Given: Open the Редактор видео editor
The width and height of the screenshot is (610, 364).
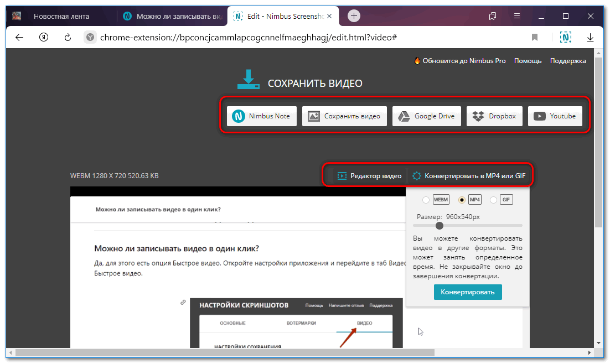Looking at the screenshot, I should point(369,176).
